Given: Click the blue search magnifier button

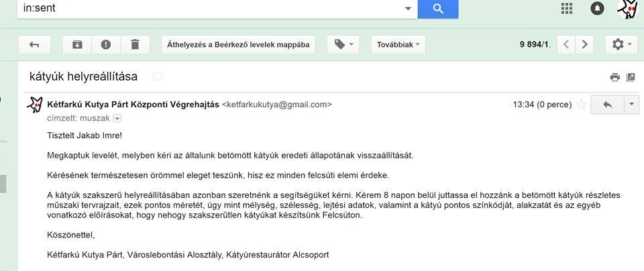Looking at the screenshot, I should 437,9.
